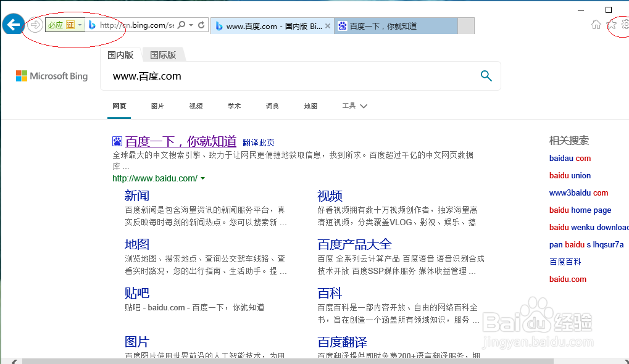This screenshot has height=364, width=629.
Task: Click related search baidu union
Action: (x=570, y=176)
